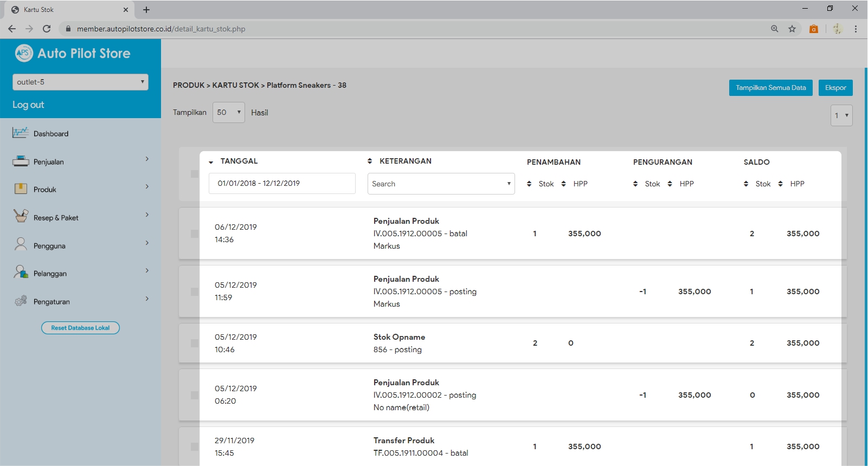Click the Tampilkan Semua Data button
The width and height of the screenshot is (868, 466).
tap(770, 88)
